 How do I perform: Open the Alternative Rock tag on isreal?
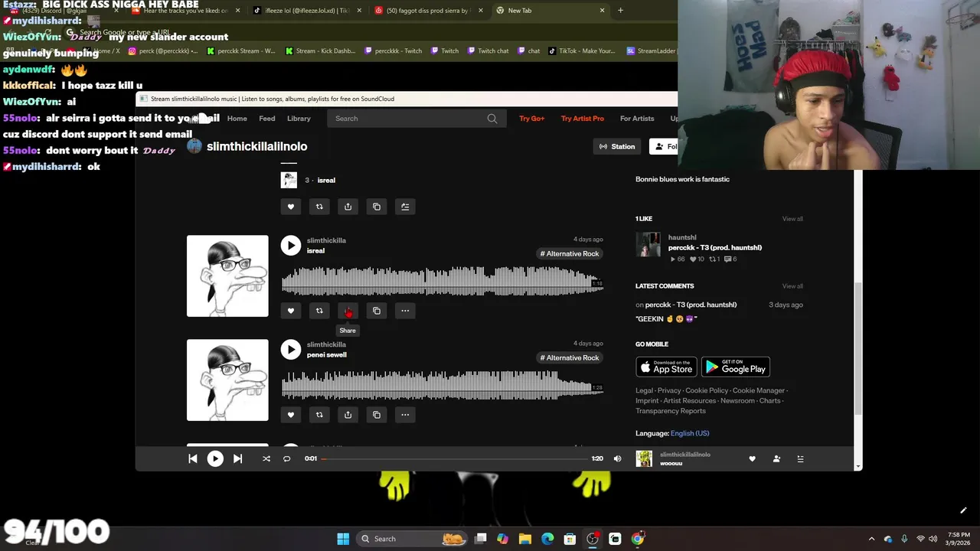point(570,253)
